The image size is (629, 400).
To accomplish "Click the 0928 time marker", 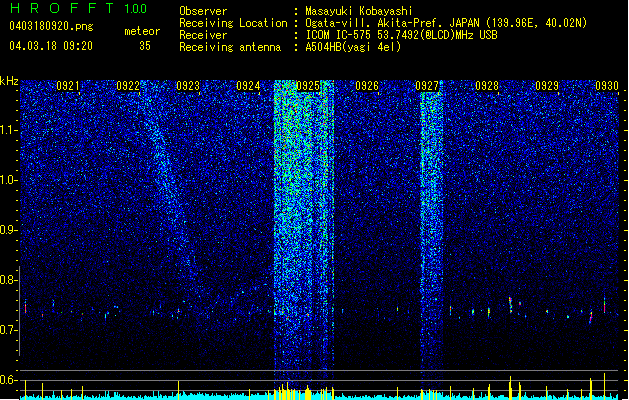I will [487, 86].
